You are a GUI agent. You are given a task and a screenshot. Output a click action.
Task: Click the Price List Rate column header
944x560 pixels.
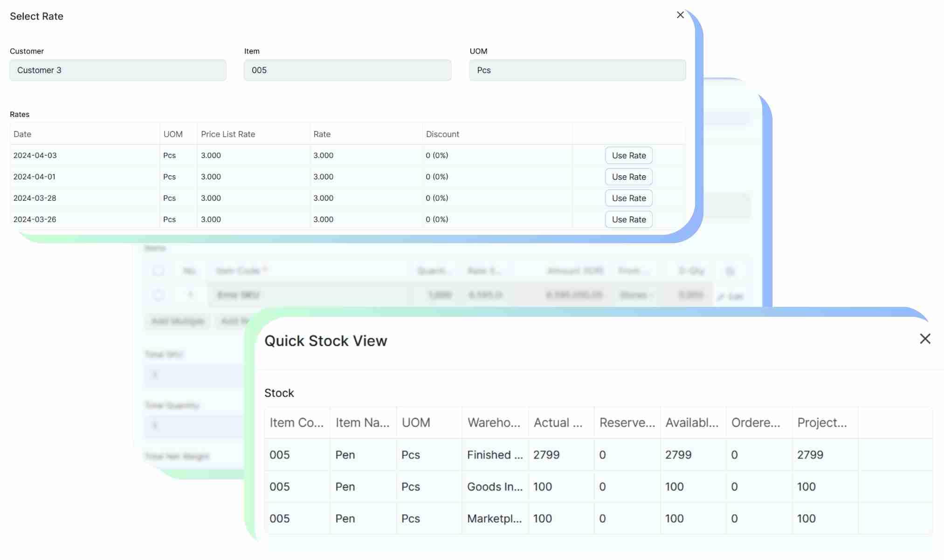[x=228, y=134]
